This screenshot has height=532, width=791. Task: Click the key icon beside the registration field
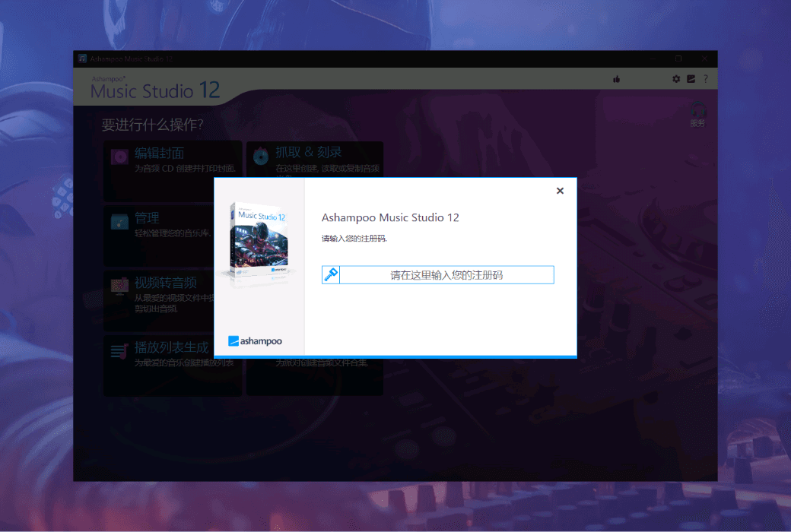tap(331, 275)
